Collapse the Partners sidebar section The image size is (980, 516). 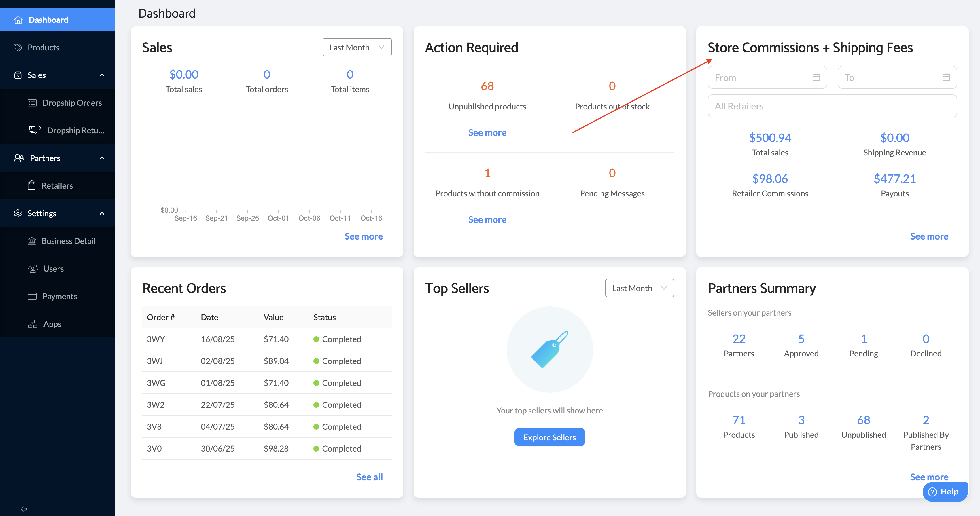point(102,158)
